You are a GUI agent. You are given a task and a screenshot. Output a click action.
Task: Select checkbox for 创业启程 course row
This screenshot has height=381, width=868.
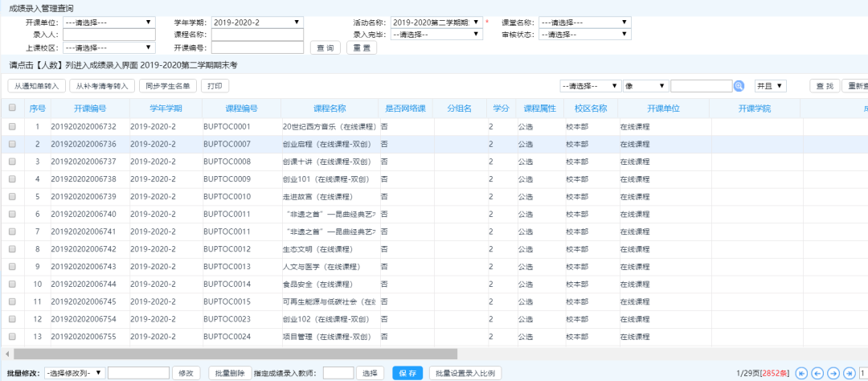point(12,144)
